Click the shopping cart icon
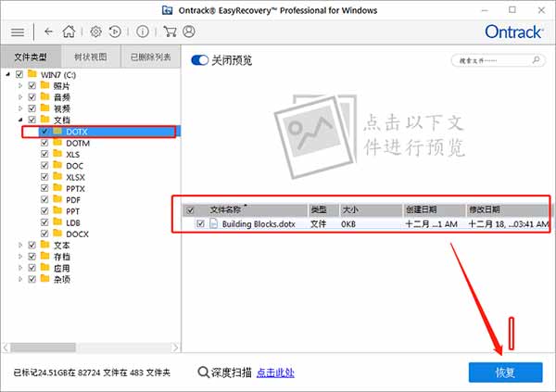This screenshot has height=392, width=556. pyautogui.click(x=169, y=32)
